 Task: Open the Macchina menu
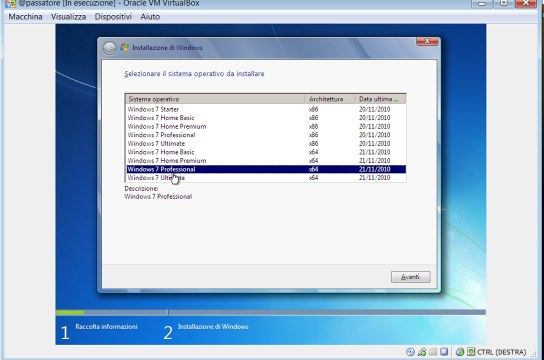(25, 17)
